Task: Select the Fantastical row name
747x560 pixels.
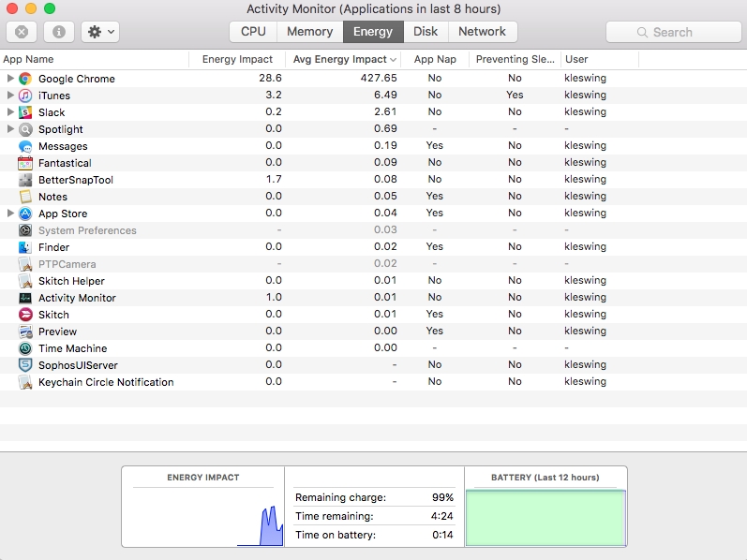Action: tap(65, 163)
